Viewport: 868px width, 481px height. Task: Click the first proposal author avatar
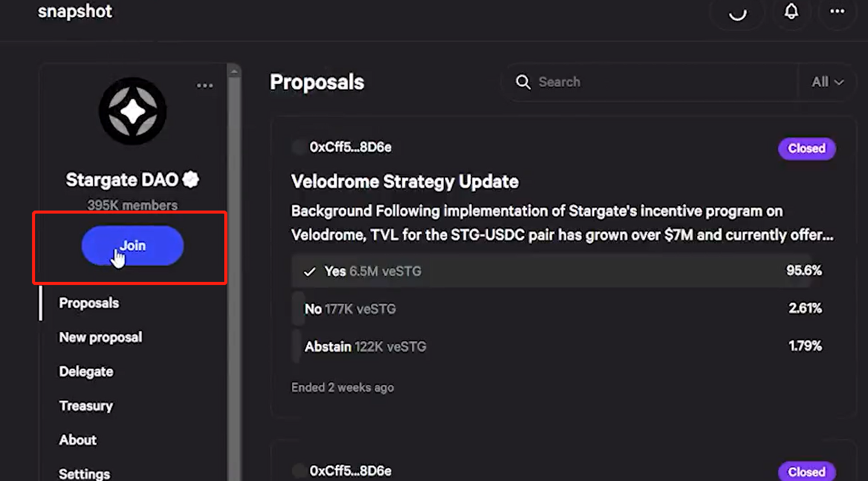click(x=299, y=147)
